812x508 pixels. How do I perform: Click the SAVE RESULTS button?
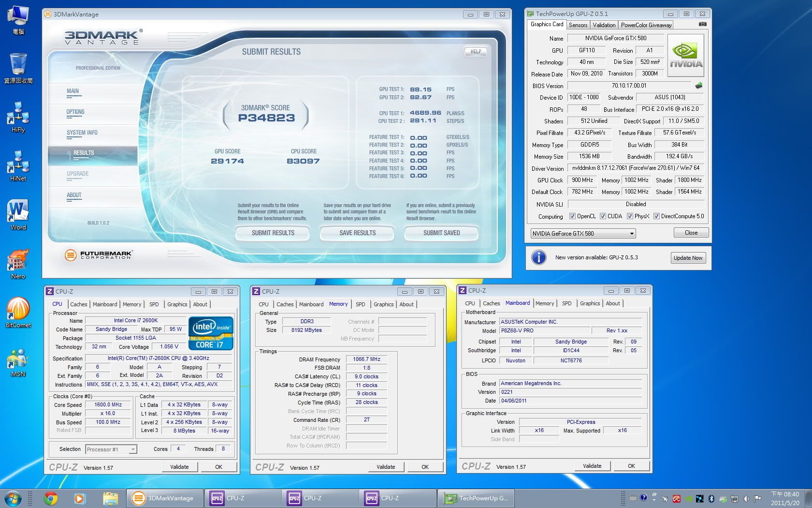(357, 233)
